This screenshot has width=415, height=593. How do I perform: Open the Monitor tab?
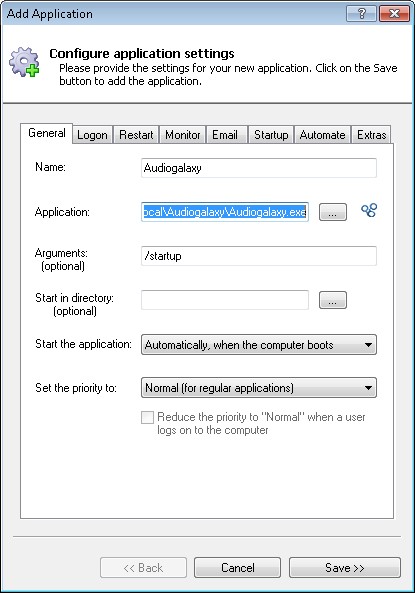[183, 135]
